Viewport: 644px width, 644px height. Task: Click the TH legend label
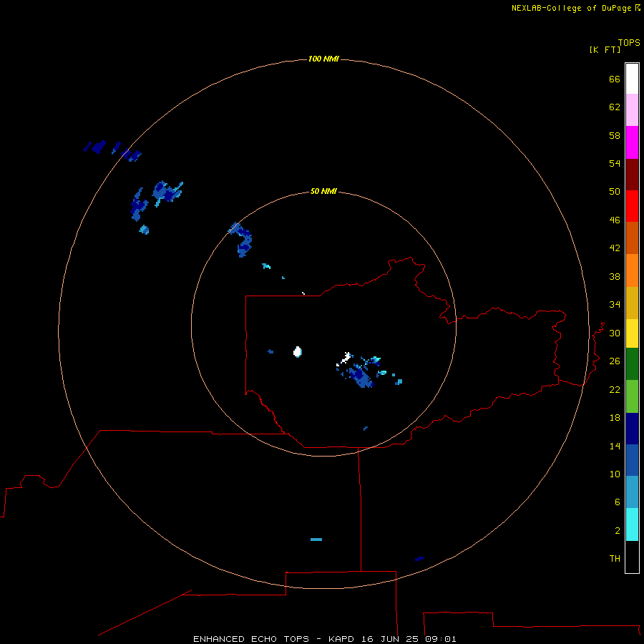pos(615,558)
